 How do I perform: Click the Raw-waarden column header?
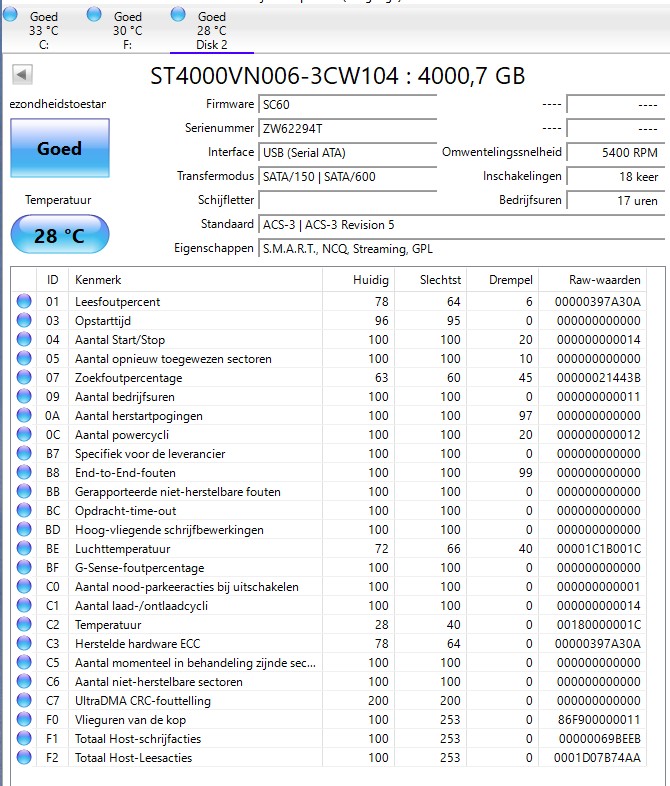[x=592, y=280]
